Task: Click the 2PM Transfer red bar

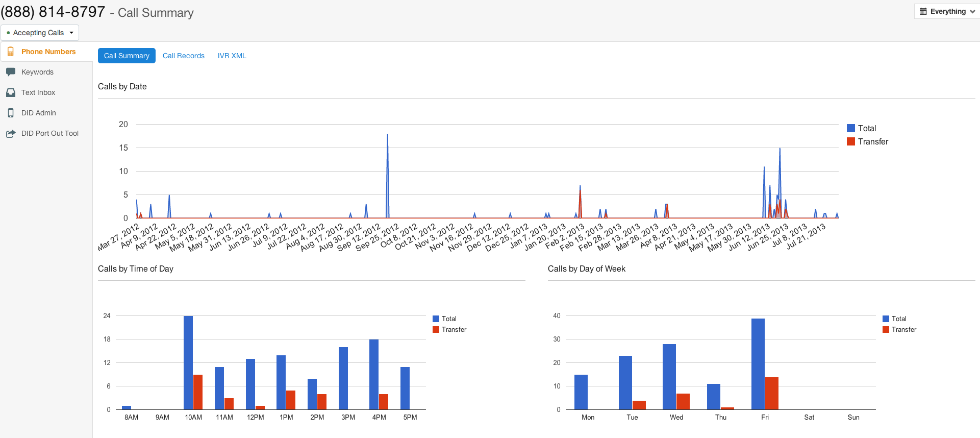Action: click(322, 402)
